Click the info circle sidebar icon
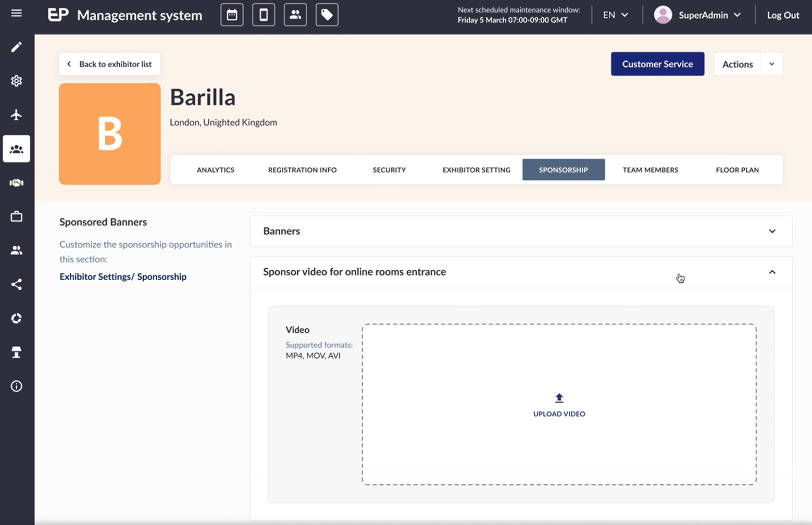The image size is (812, 525). [17, 386]
